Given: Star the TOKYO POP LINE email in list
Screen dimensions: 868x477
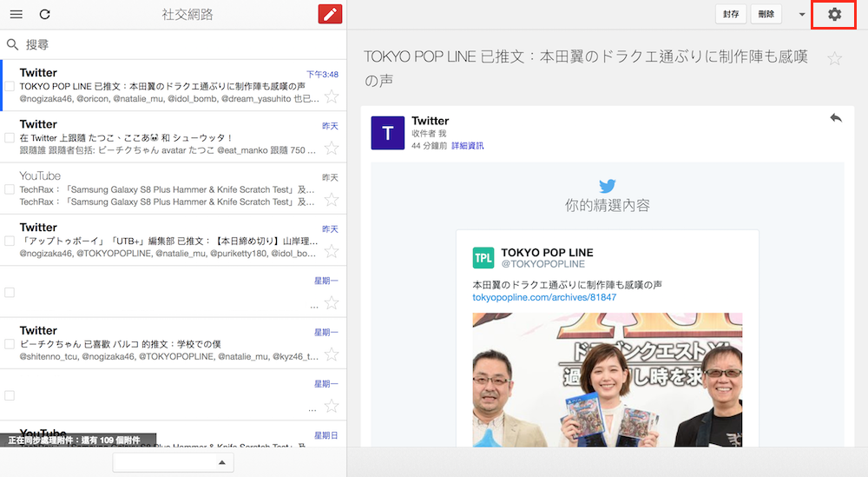Looking at the screenshot, I should [331, 96].
